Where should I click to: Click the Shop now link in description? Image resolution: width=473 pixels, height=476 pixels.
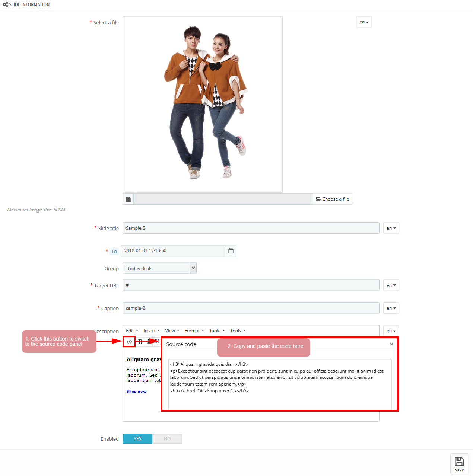[136, 392]
